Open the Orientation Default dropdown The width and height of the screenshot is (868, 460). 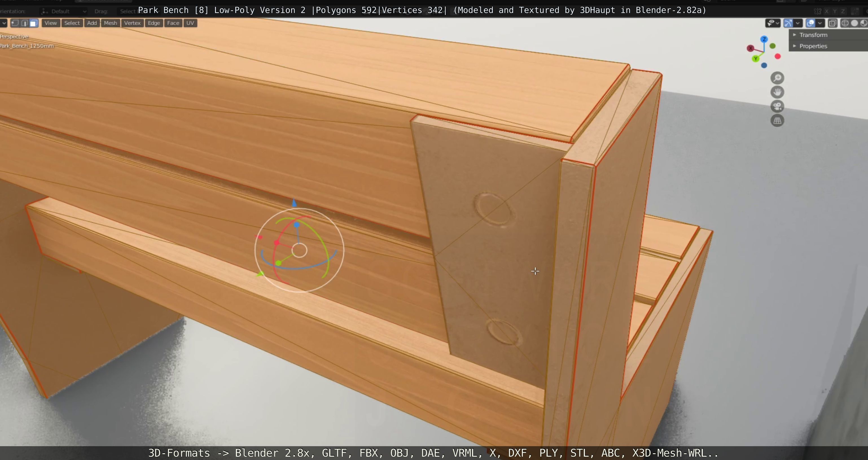click(x=63, y=11)
